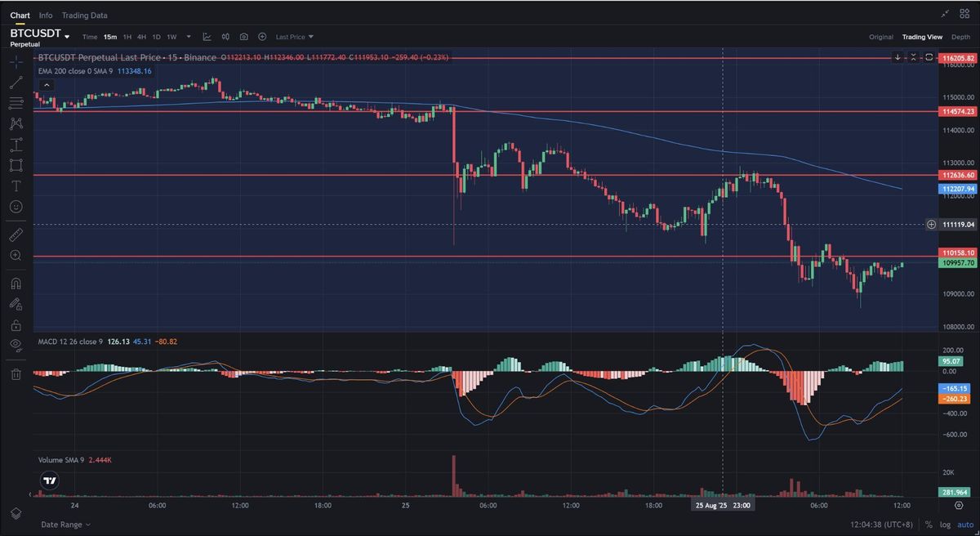The height and width of the screenshot is (536, 980).
Task: Switch to Depth chart view
Action: (x=961, y=37)
